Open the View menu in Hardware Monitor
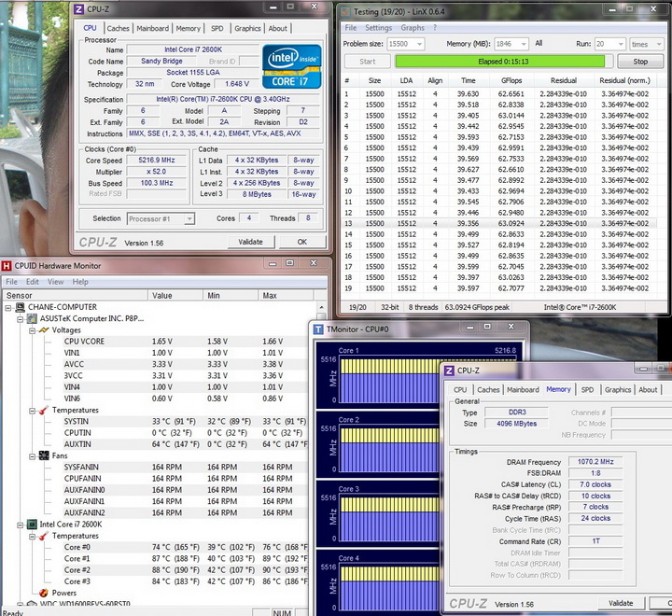Screen dimensions: 672x616 click(x=55, y=282)
